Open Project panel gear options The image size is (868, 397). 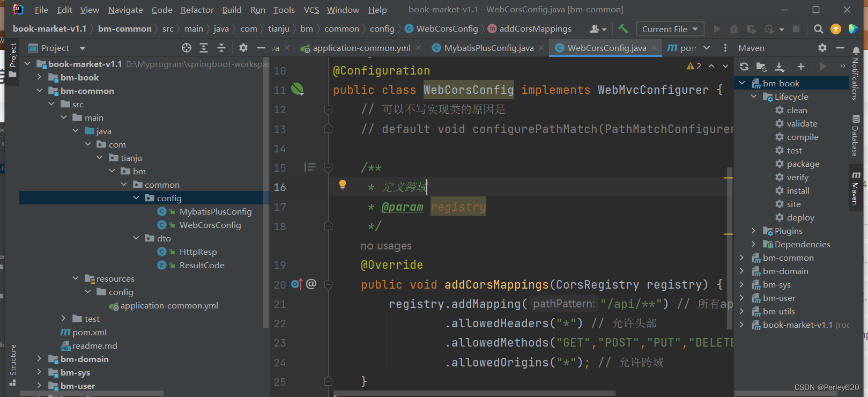(243, 48)
